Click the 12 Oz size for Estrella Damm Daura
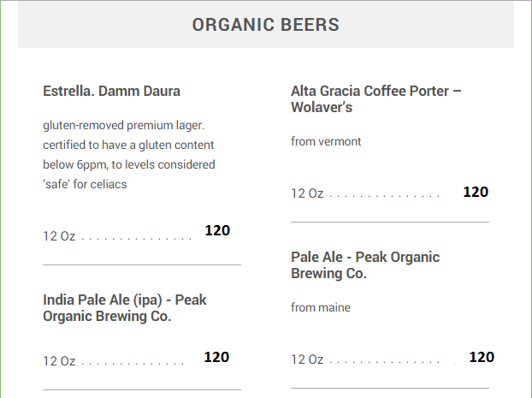Image resolution: width=532 pixels, height=398 pixels. pos(59,235)
